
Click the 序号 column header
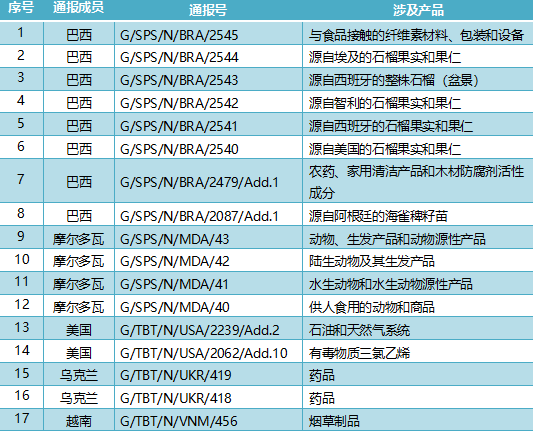point(21,7)
